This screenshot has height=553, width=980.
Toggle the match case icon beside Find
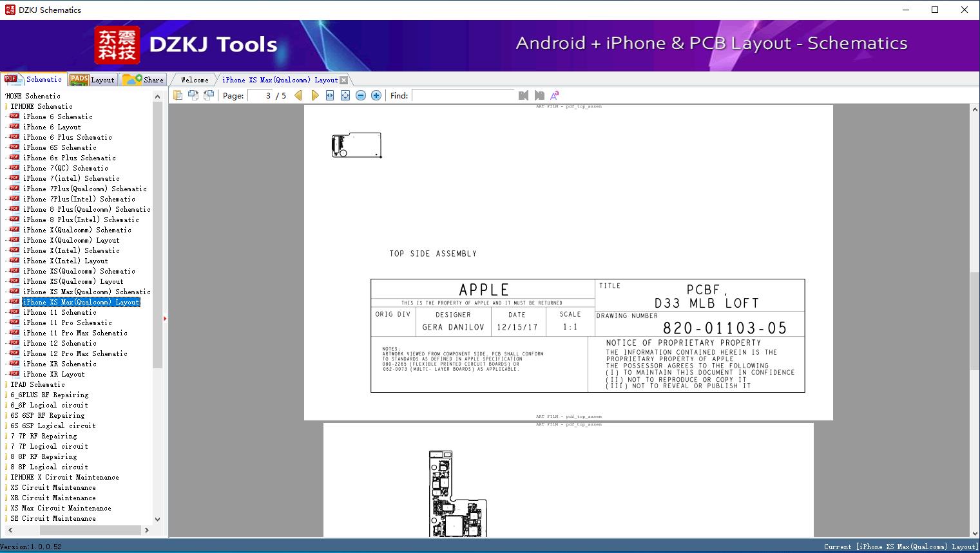coord(555,95)
